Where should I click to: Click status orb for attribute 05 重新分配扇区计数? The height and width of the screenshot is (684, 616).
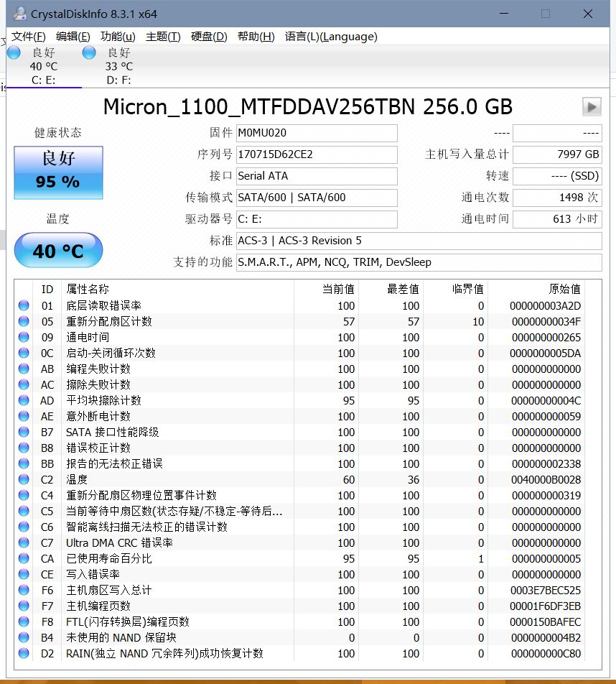(24, 321)
